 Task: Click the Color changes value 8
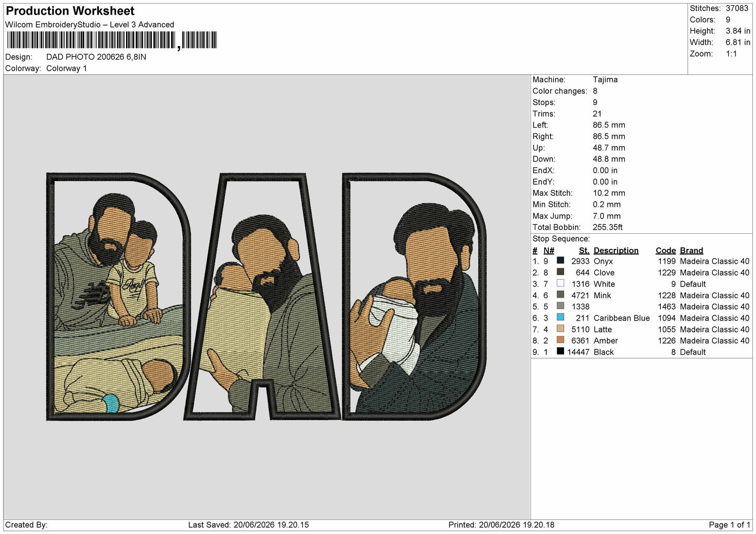pos(595,91)
